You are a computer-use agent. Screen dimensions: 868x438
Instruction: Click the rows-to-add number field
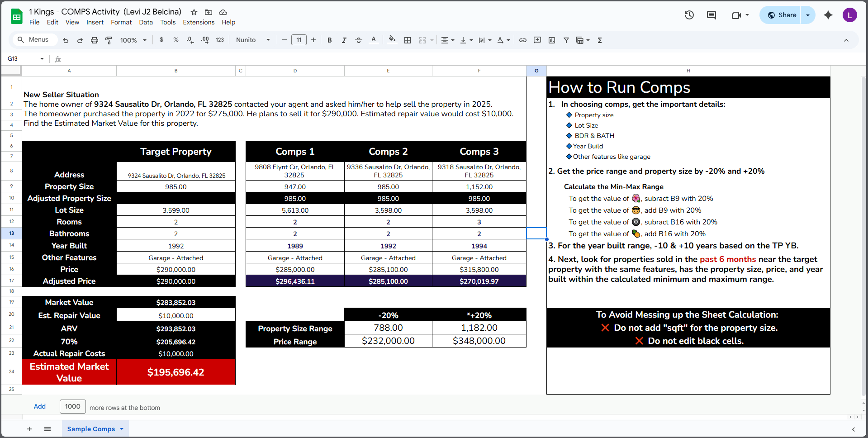tap(73, 406)
